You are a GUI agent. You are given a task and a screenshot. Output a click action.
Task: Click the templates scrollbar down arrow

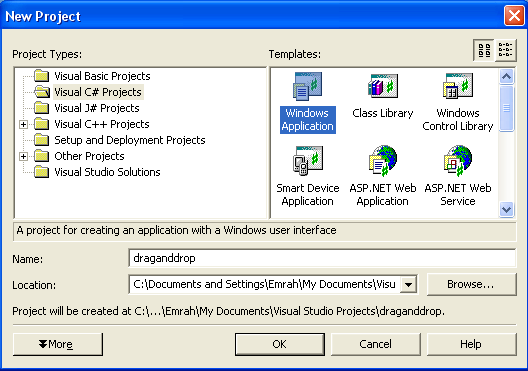(x=507, y=210)
